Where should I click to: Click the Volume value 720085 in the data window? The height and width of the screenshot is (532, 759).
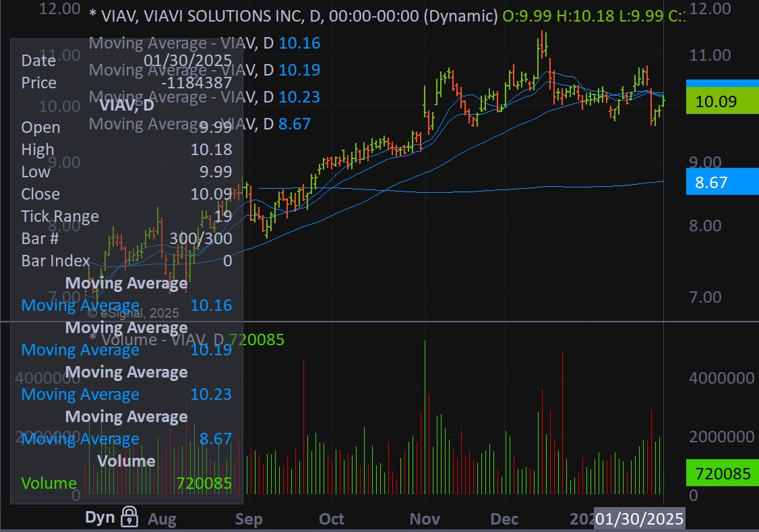(x=204, y=483)
